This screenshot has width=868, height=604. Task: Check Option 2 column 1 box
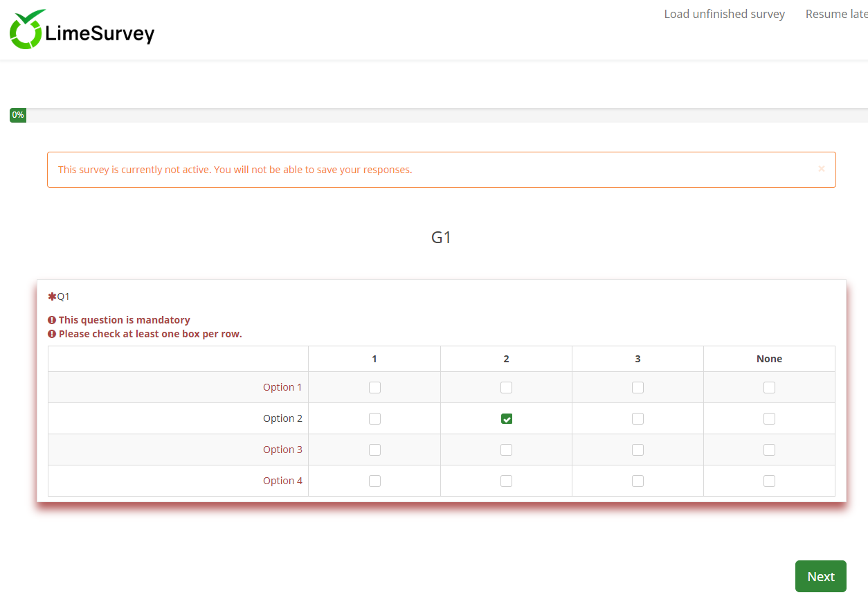374,418
